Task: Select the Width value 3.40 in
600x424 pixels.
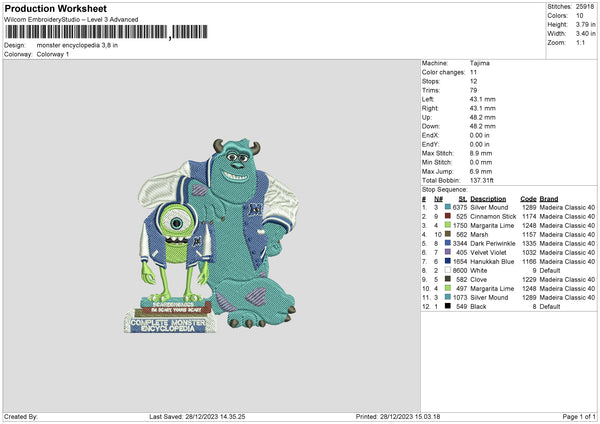Action: [x=585, y=34]
